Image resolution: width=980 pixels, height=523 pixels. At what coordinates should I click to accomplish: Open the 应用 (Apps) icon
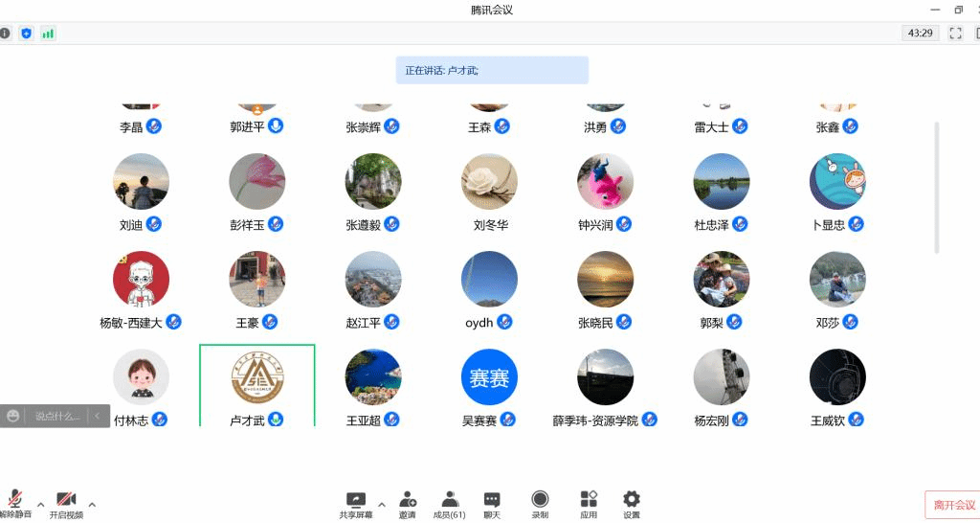point(589,504)
